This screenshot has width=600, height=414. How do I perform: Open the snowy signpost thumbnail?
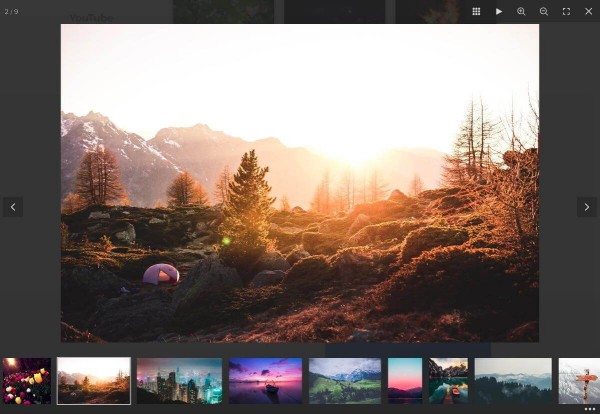579,380
